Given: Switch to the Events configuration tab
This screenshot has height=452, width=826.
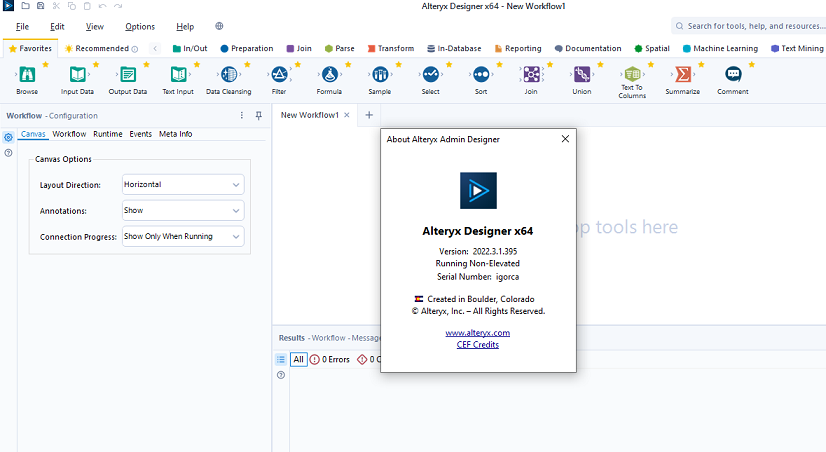Looking at the screenshot, I should point(141,134).
